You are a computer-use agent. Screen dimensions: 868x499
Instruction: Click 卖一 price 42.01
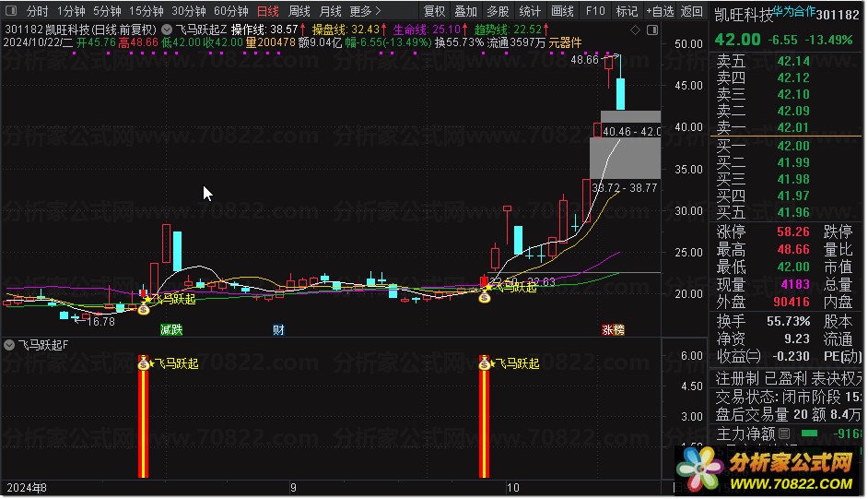(x=792, y=128)
